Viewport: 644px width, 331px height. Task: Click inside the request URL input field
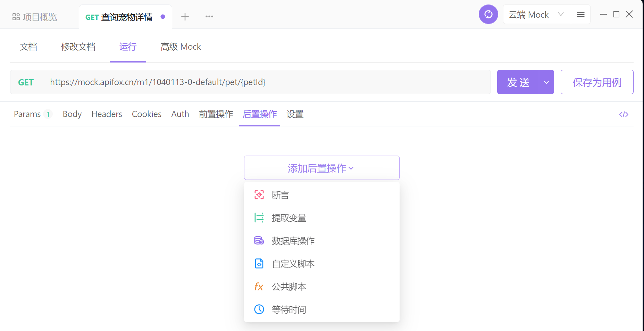pyautogui.click(x=243, y=82)
